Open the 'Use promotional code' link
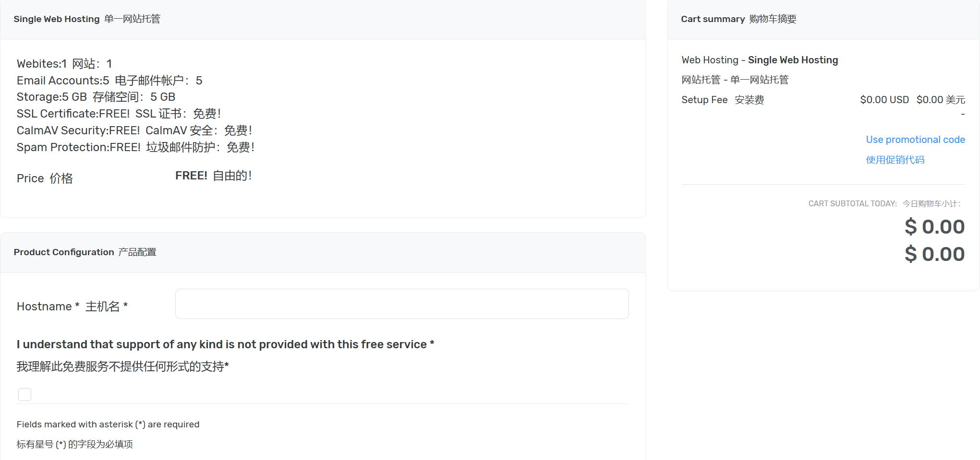Image resolution: width=980 pixels, height=460 pixels. click(915, 140)
